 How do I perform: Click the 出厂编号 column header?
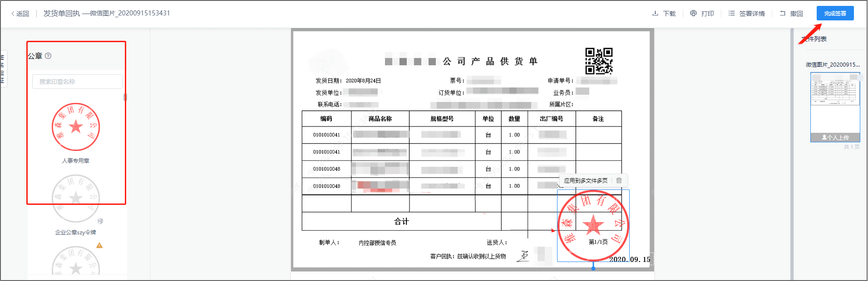click(x=552, y=119)
